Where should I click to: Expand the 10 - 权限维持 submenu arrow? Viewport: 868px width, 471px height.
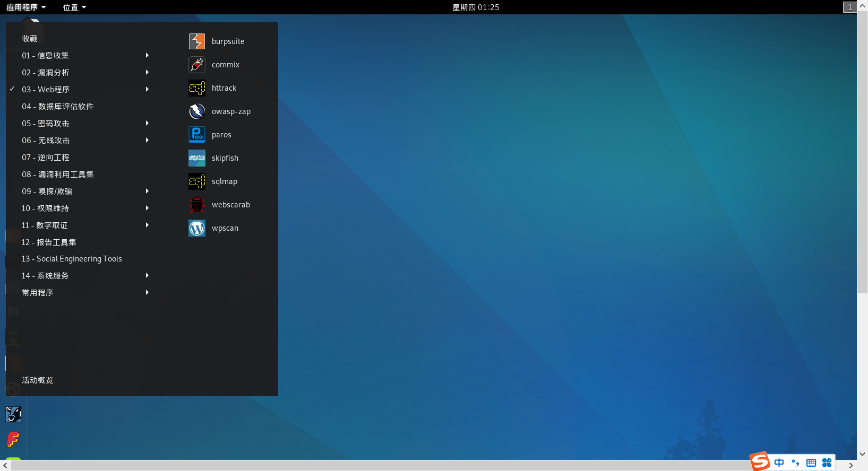(147, 208)
